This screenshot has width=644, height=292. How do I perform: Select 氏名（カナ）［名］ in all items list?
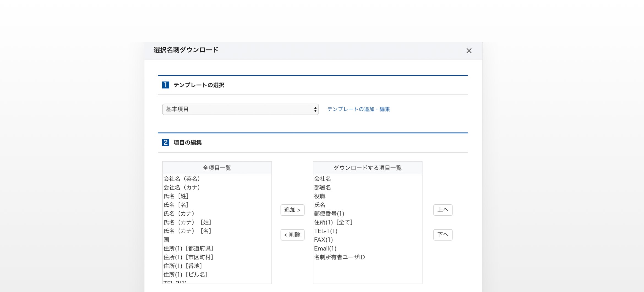point(217,231)
